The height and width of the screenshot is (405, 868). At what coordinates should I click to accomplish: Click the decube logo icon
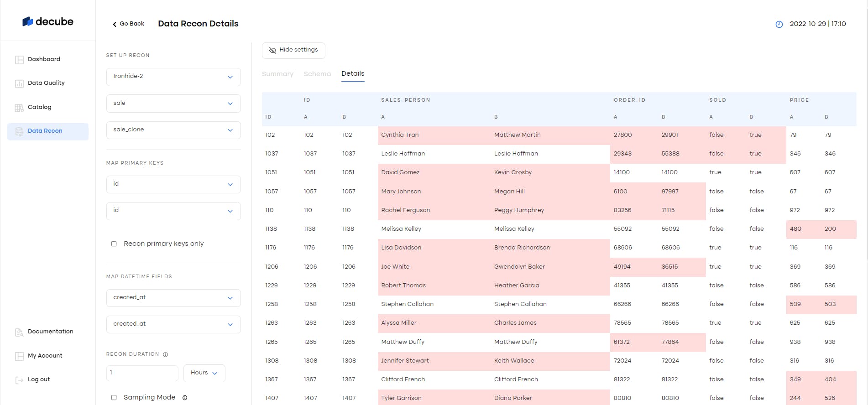point(28,21)
